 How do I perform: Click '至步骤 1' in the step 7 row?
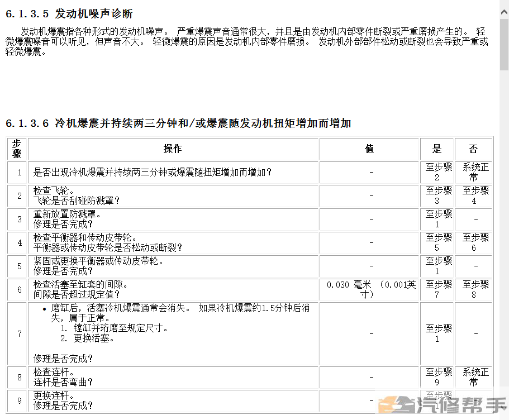tap(439, 333)
